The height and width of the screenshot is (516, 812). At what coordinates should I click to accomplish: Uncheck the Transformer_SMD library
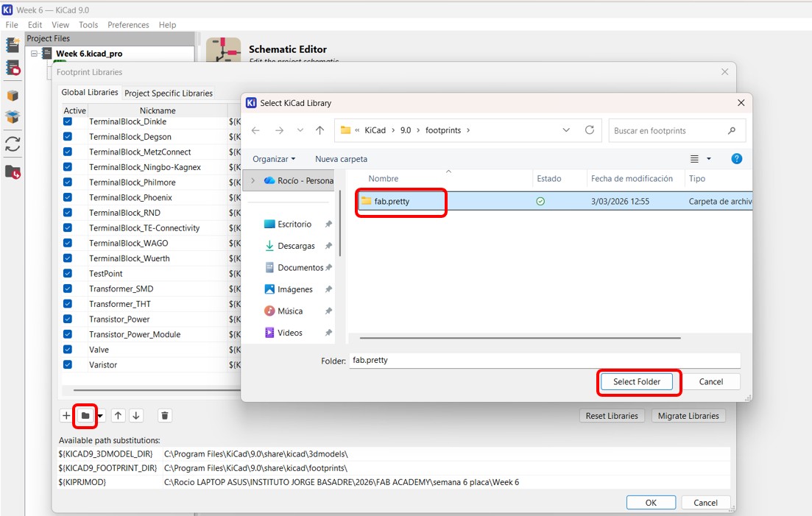coord(68,289)
